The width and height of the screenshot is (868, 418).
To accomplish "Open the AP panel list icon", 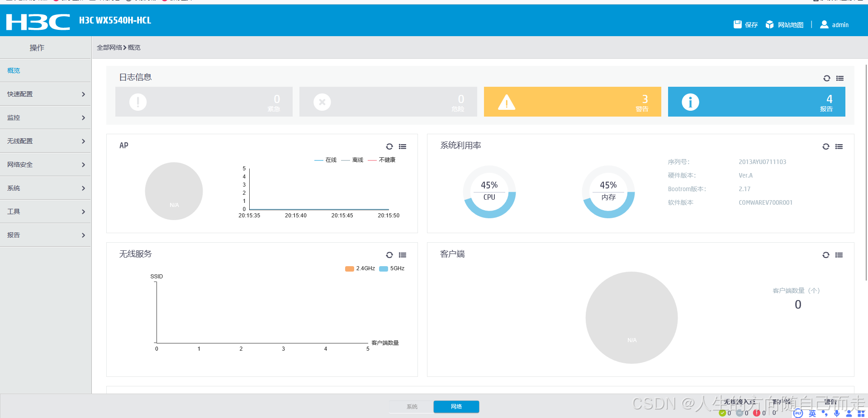I will tap(403, 146).
